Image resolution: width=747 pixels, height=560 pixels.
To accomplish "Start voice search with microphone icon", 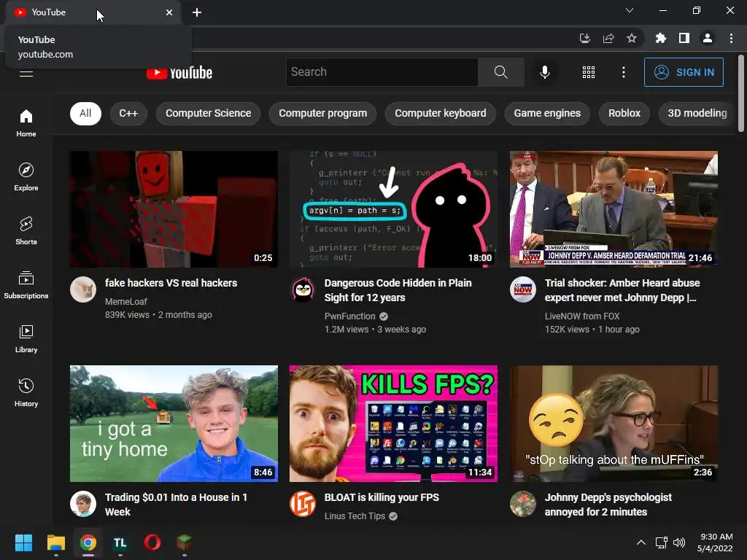I will [x=544, y=72].
